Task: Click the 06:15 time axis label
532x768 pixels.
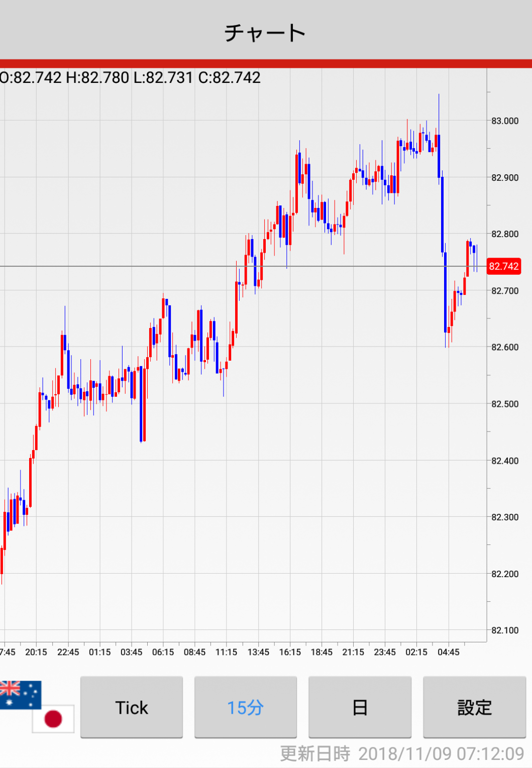Action: click(x=163, y=652)
